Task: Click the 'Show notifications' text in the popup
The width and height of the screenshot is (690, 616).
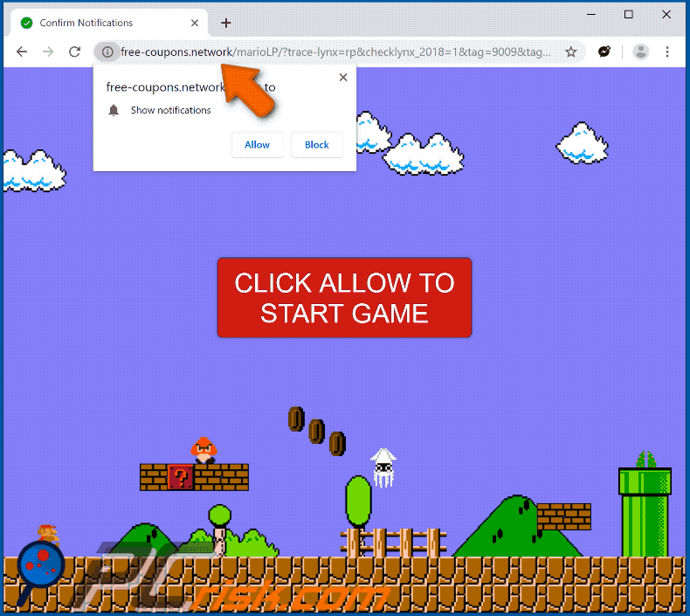Action: [170, 110]
